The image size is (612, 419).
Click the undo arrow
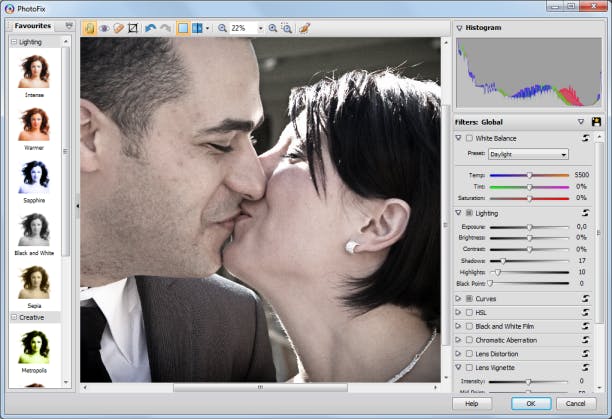coord(151,28)
